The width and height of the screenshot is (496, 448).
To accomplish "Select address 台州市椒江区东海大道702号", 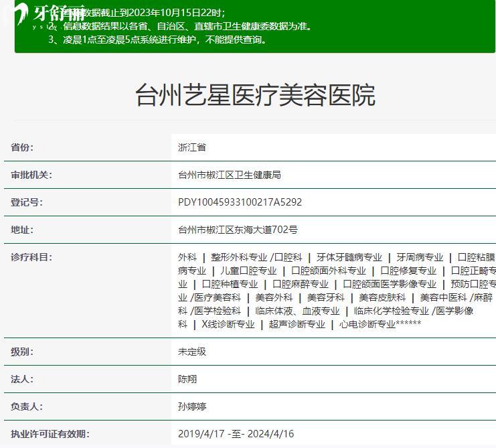I will 238,230.
